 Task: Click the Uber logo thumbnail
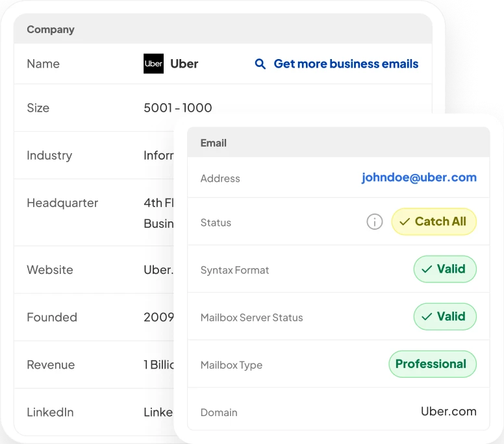click(153, 64)
